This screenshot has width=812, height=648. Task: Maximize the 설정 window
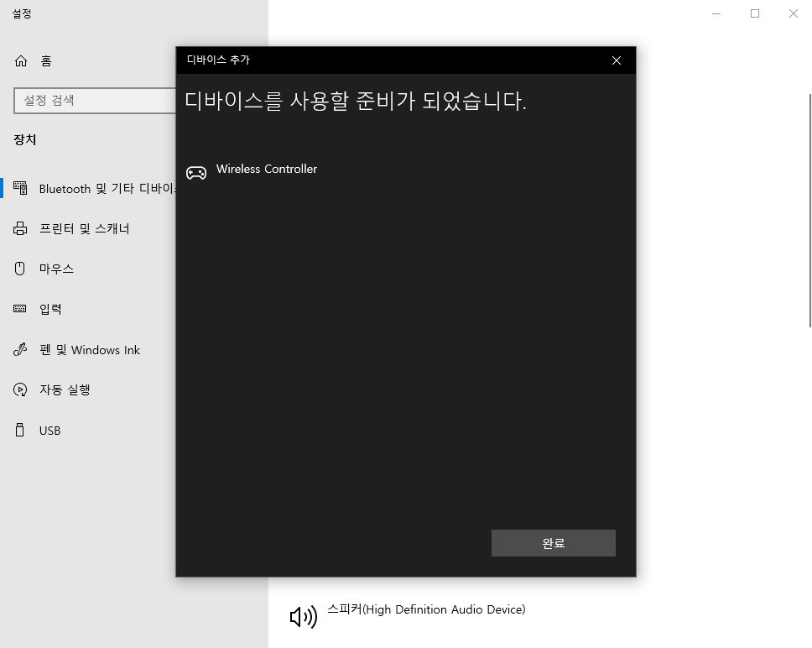pyautogui.click(x=755, y=13)
